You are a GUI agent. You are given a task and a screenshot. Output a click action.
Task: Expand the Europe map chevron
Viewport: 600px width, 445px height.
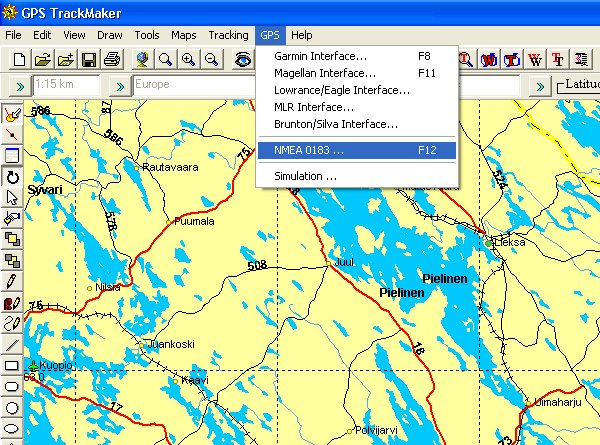120,87
